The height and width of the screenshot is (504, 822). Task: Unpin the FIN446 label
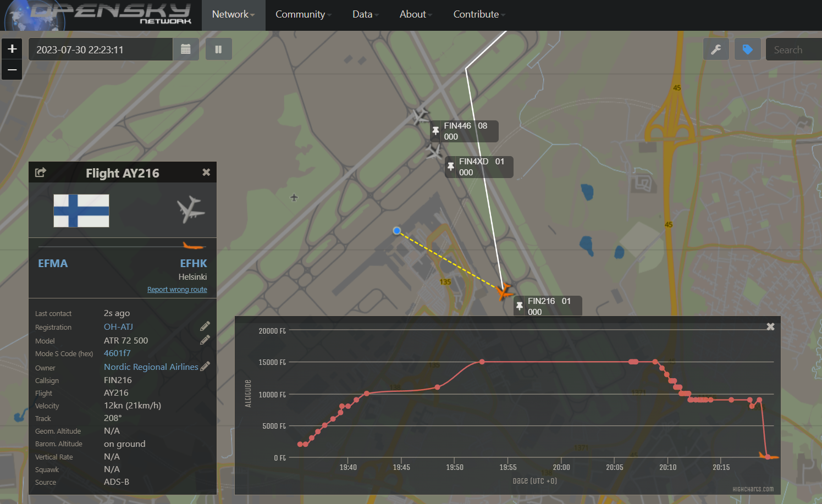tap(435, 131)
